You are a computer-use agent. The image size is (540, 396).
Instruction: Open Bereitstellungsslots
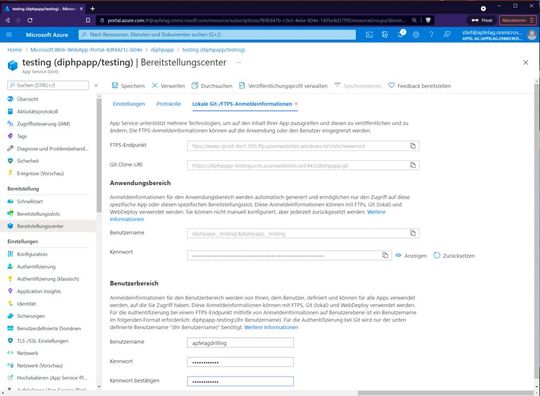(x=38, y=214)
